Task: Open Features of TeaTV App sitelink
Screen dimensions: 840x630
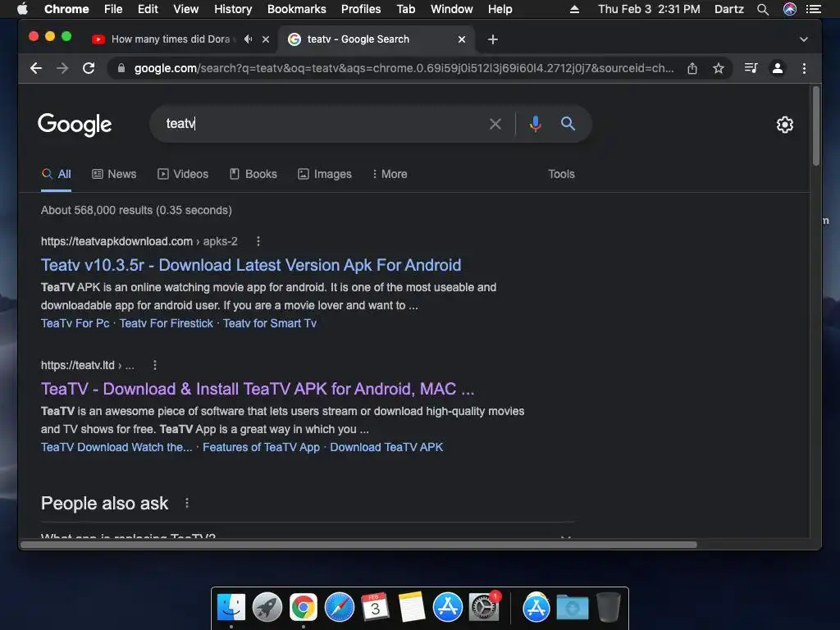Action: tap(261, 447)
